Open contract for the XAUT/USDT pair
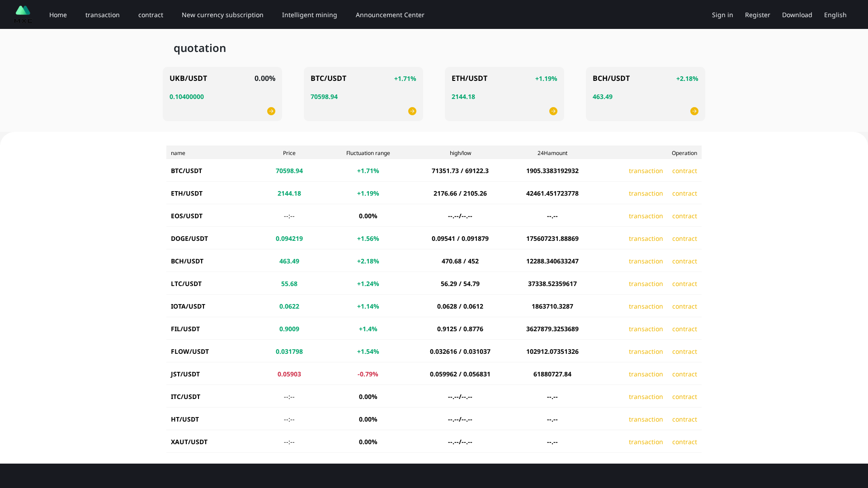Viewport: 868px width, 488px height. [684, 442]
